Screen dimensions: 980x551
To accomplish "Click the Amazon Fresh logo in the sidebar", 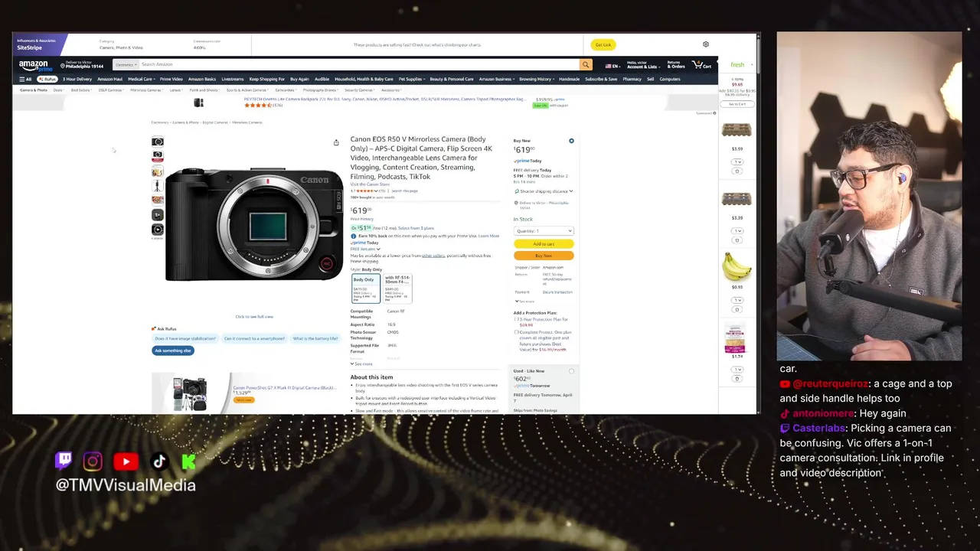I will tap(737, 65).
